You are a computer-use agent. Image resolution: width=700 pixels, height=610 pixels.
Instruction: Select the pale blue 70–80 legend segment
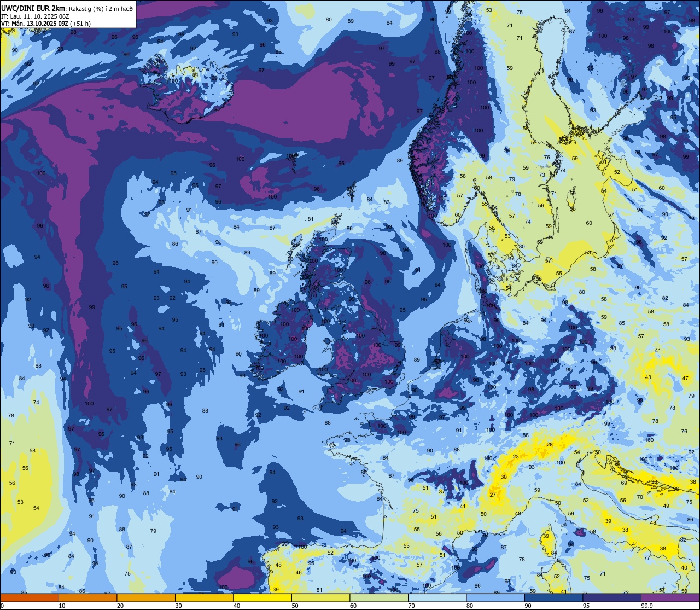(x=437, y=597)
